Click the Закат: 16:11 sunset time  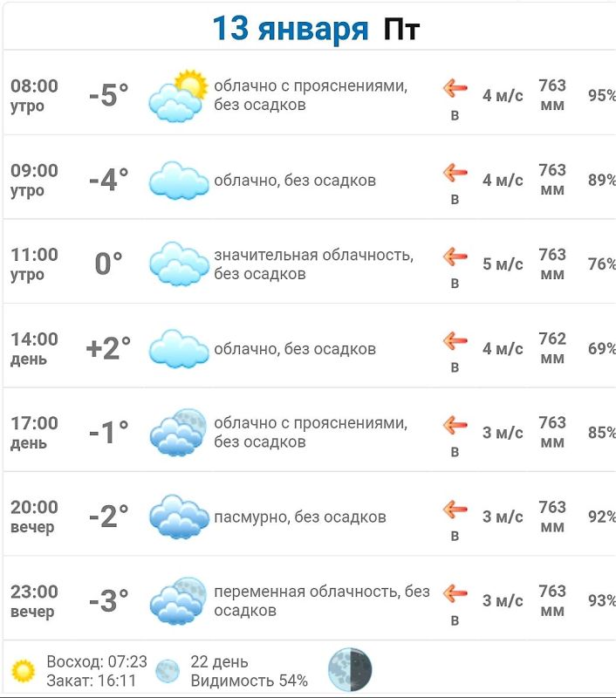click(92, 681)
